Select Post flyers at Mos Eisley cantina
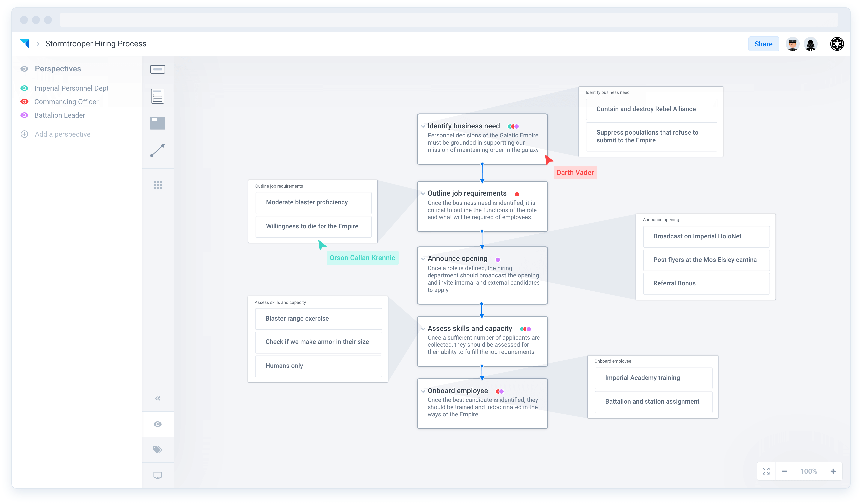862x504 pixels. pos(706,260)
